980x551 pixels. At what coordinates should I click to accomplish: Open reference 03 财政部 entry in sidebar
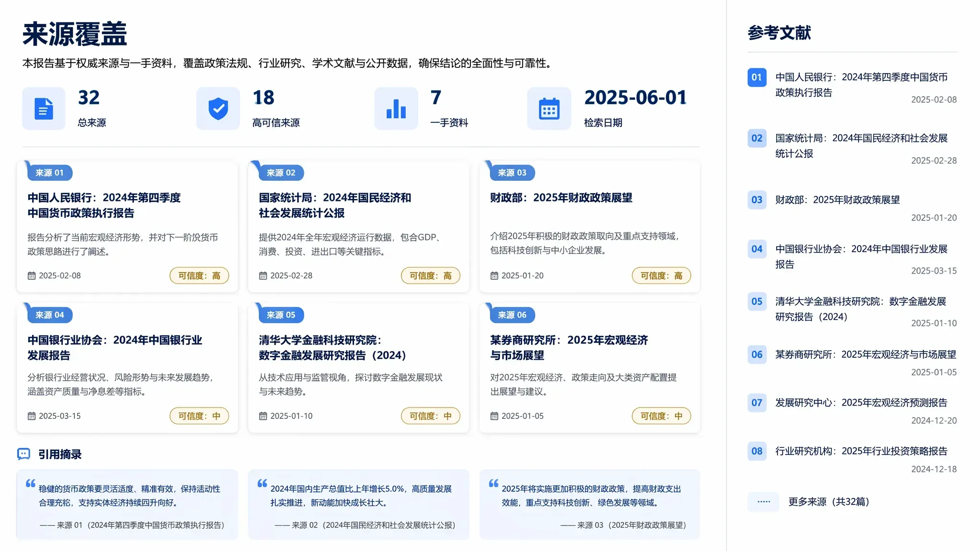pos(852,207)
